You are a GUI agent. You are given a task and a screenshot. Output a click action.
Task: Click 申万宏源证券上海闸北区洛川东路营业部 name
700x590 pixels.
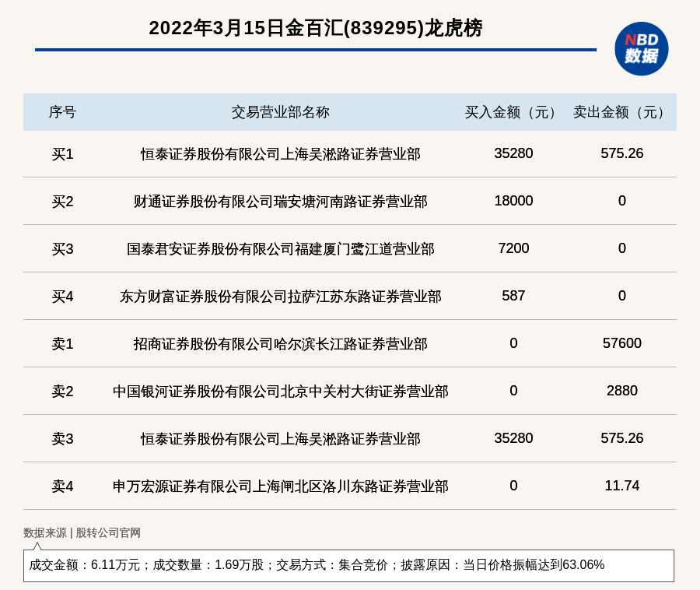click(280, 486)
